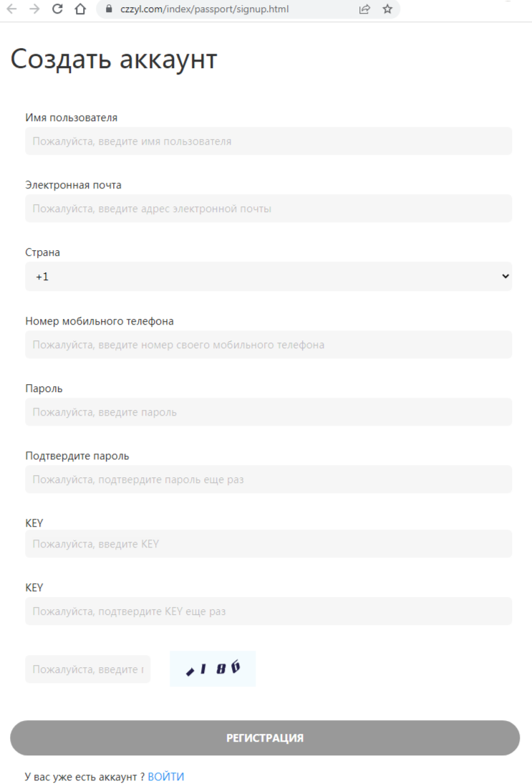Expand the Страна +1 country code dropdown
532x784 pixels.
coord(269,276)
